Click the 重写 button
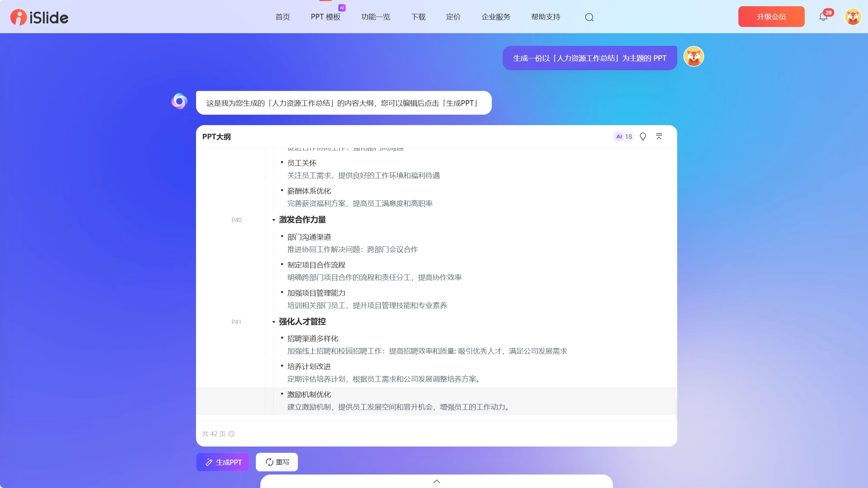 point(277,462)
